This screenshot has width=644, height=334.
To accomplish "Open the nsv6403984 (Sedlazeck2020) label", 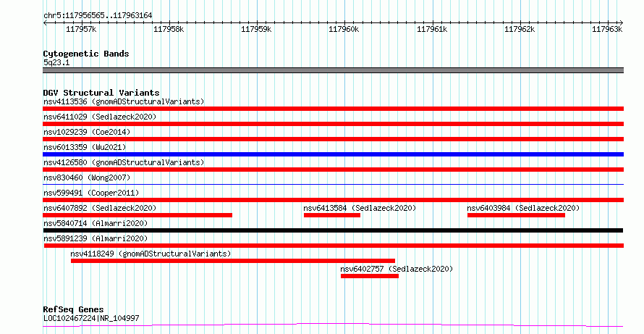I will tap(523, 208).
